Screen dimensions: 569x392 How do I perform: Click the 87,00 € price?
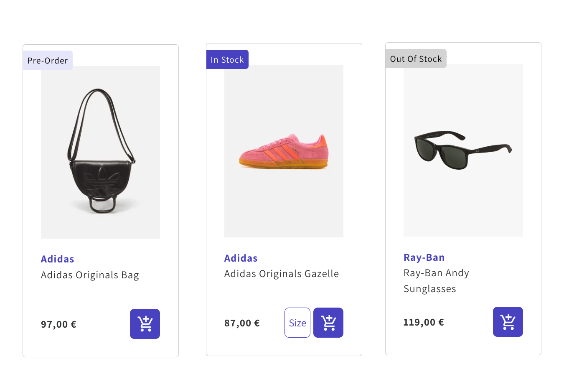[x=242, y=323]
